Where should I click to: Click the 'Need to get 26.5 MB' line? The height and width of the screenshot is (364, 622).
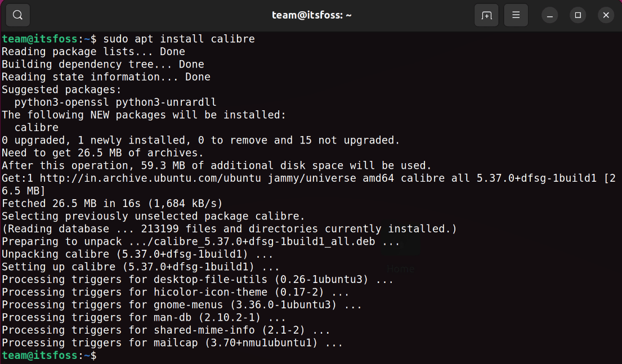click(102, 153)
